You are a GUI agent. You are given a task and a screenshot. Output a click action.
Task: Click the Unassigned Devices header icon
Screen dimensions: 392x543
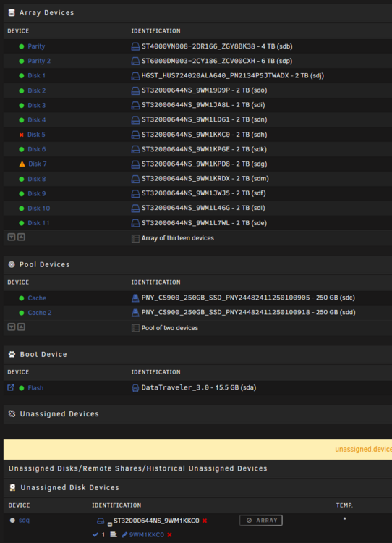click(x=12, y=413)
